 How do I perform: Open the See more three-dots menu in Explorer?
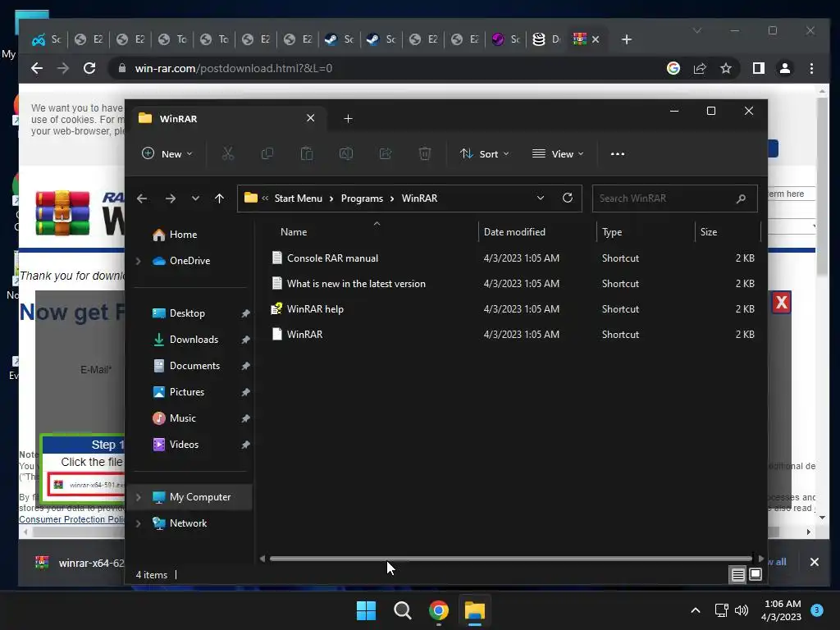click(x=617, y=153)
